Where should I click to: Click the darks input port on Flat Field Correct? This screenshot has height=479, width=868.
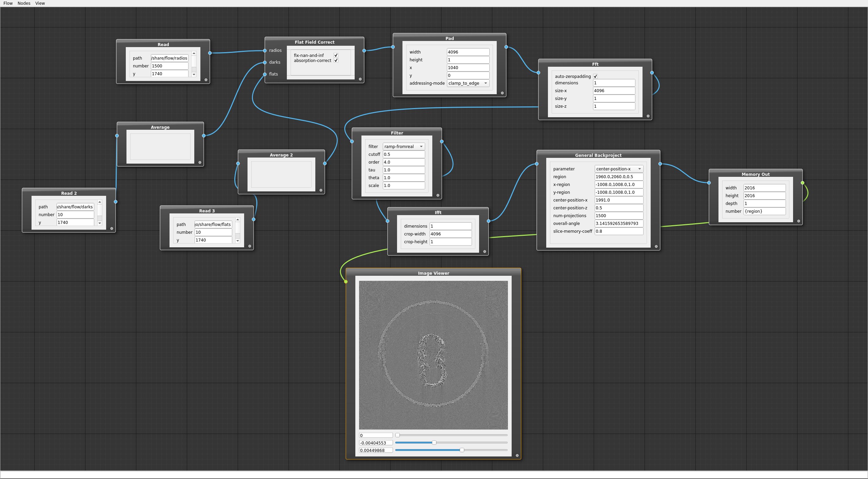point(265,62)
